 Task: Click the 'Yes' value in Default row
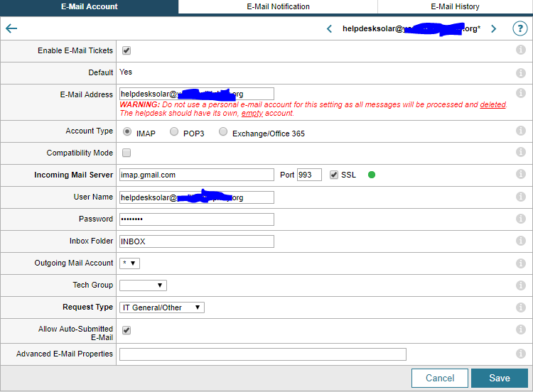[x=126, y=72]
